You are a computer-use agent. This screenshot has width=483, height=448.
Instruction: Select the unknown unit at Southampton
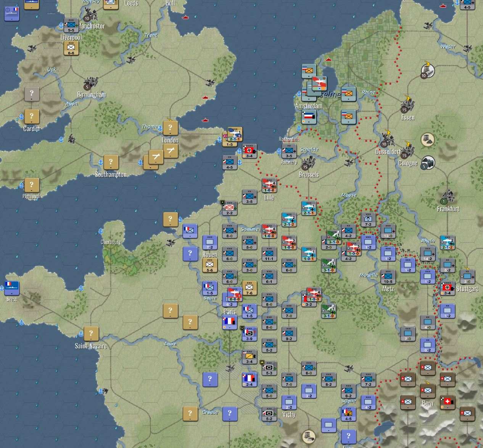pos(111,162)
